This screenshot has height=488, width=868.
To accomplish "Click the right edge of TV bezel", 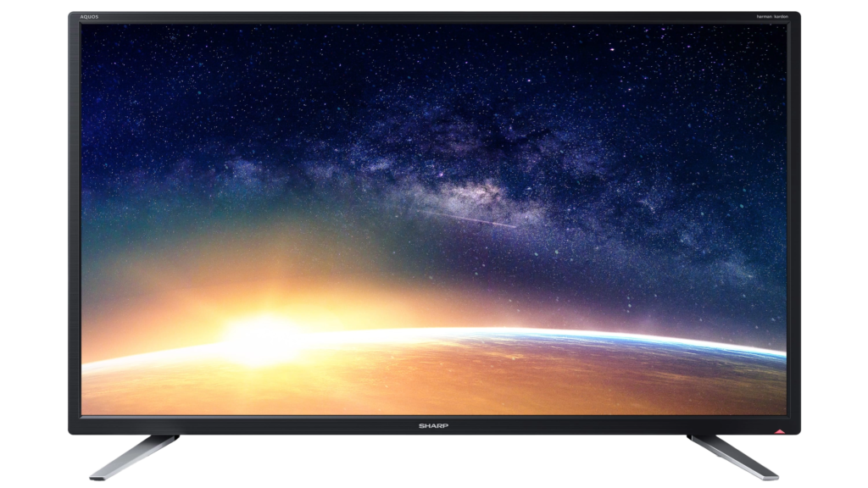I will tap(794, 220).
